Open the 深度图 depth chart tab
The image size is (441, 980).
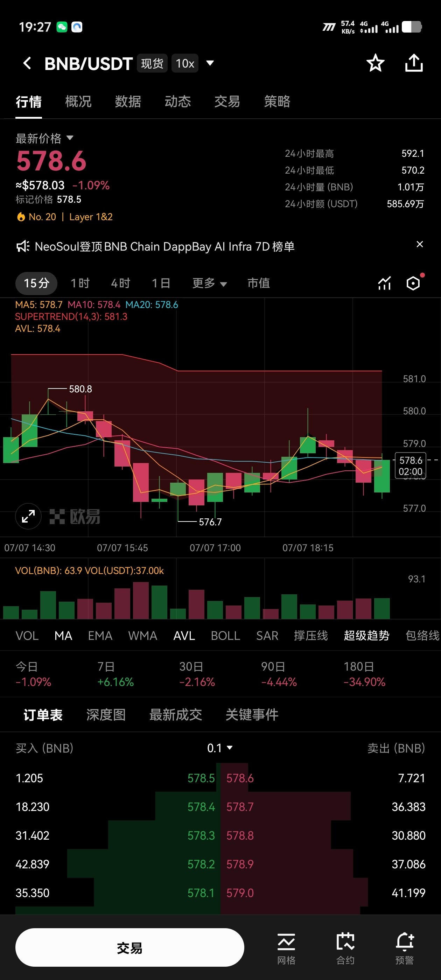[x=106, y=715]
